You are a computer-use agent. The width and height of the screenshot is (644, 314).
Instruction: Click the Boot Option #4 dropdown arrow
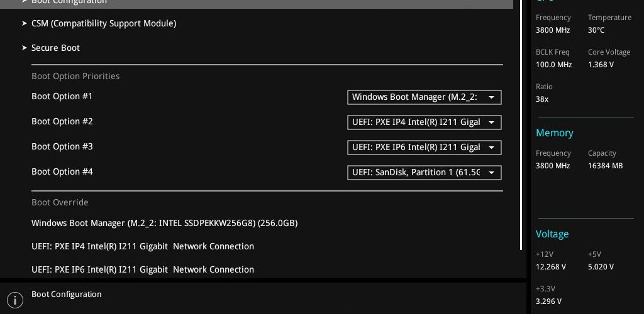[x=491, y=173]
